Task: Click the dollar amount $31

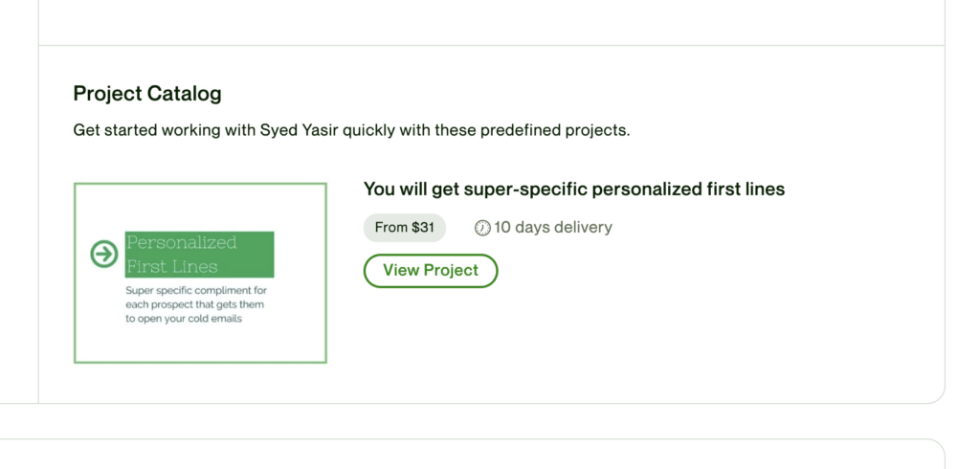Action: (x=423, y=228)
